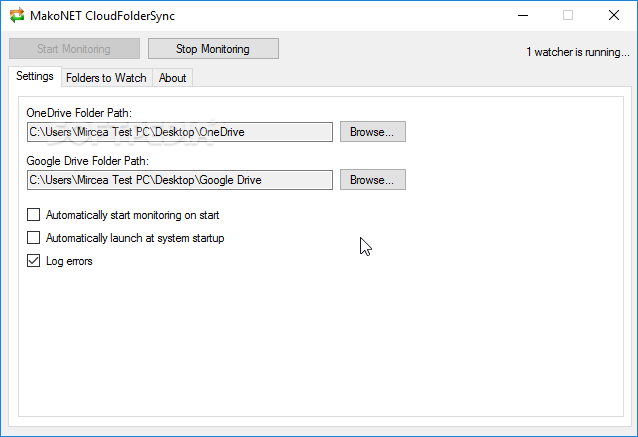Screen dimensions: 638x437
Task: Click the disabled Start Monitoring button
Action: (x=74, y=49)
